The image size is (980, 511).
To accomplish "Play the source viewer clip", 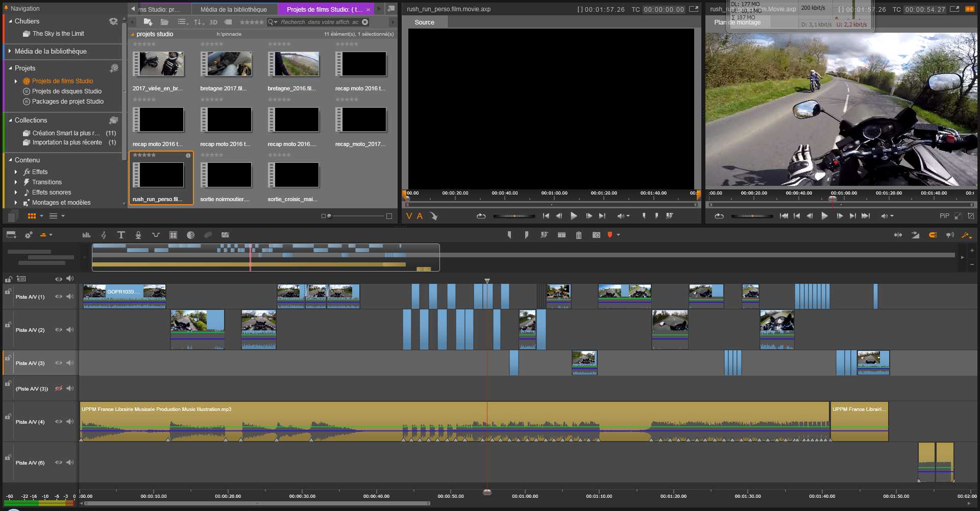I will tap(574, 216).
